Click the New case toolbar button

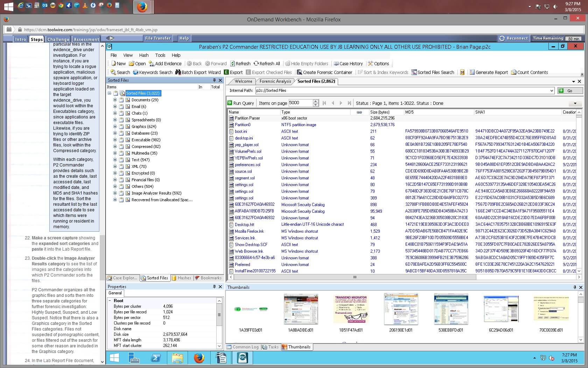[118, 63]
